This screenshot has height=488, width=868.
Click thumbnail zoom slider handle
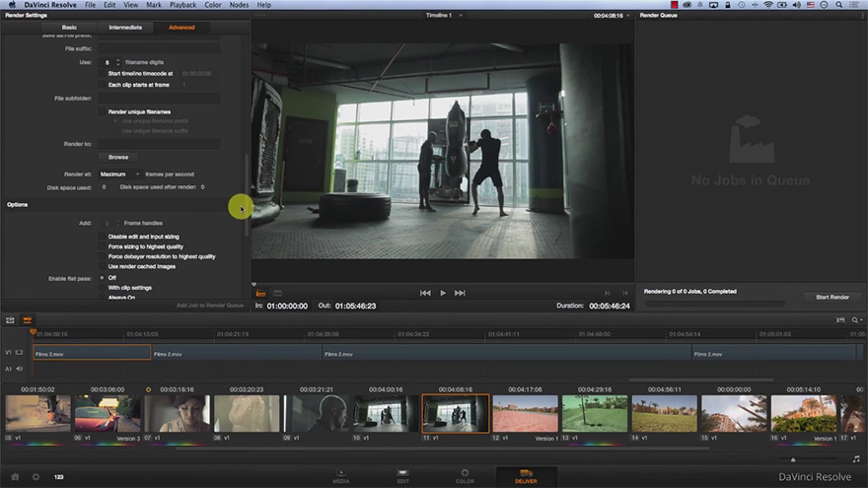[x=793, y=459]
